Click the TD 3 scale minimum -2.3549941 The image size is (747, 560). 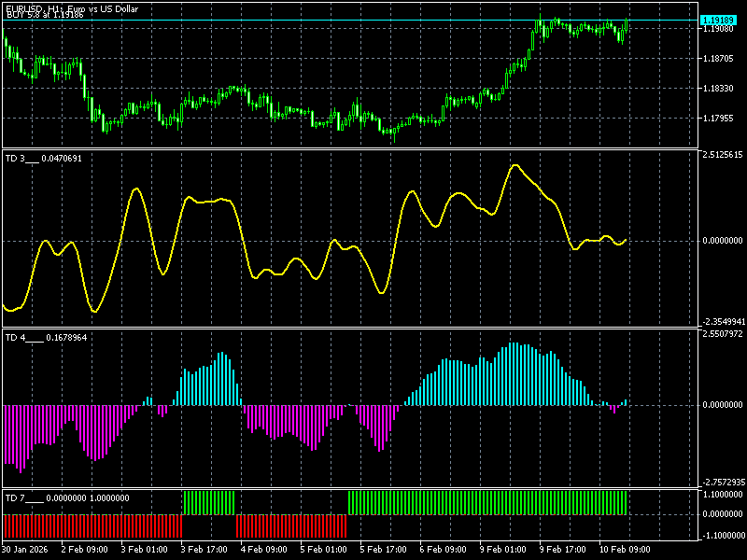click(723, 322)
